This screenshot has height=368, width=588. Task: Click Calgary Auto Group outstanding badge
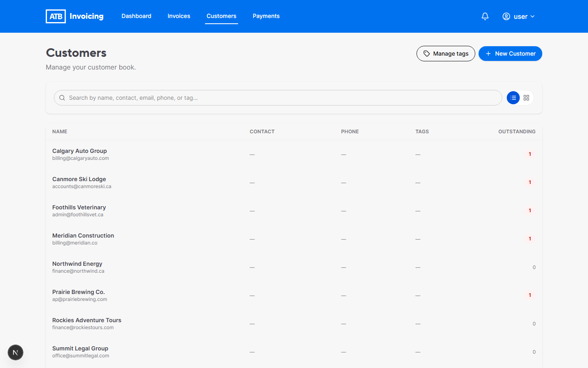[530, 154]
